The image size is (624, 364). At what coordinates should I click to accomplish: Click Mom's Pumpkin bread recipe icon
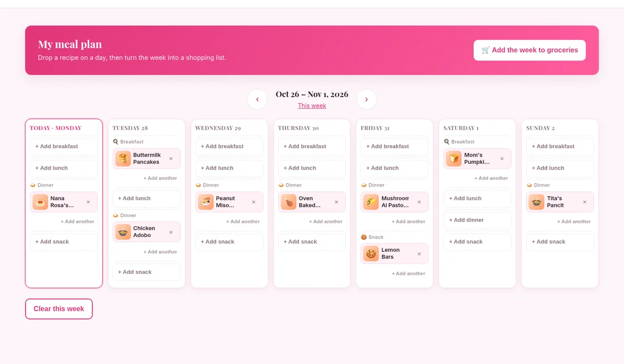pos(454,158)
